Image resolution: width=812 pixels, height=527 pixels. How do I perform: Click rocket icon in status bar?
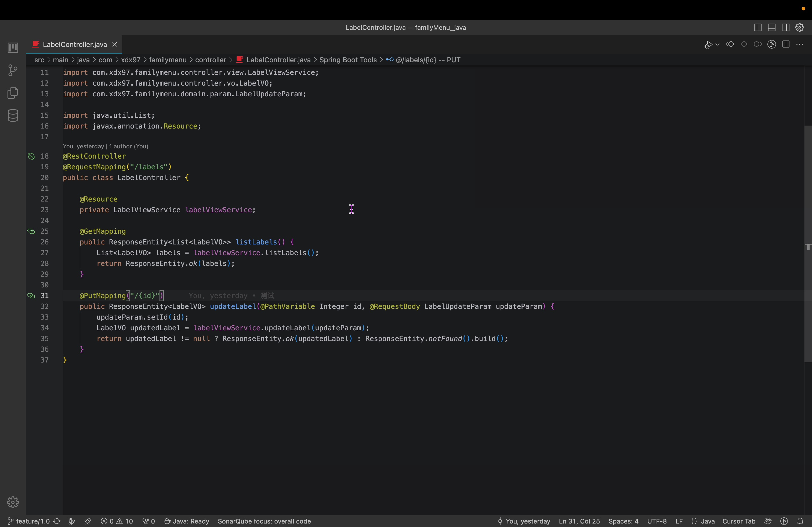coord(88,521)
